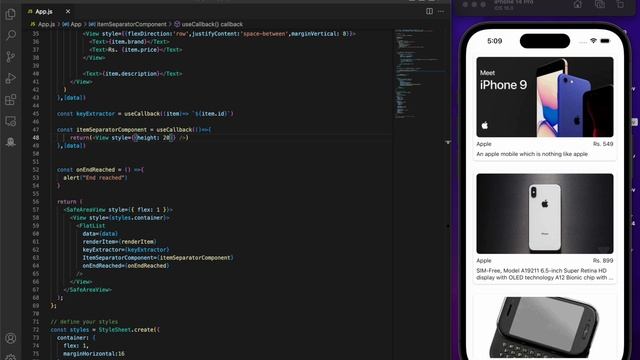
Task: Open editor More Actions menu
Action: [441, 11]
